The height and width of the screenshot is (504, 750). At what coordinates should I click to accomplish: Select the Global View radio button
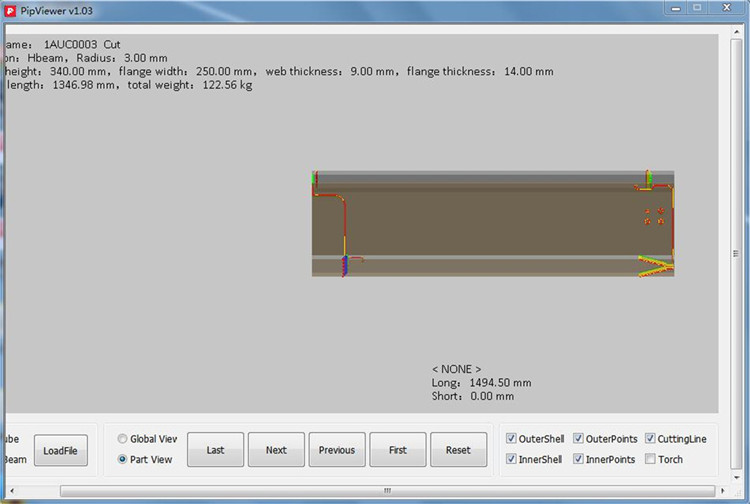[x=122, y=438]
